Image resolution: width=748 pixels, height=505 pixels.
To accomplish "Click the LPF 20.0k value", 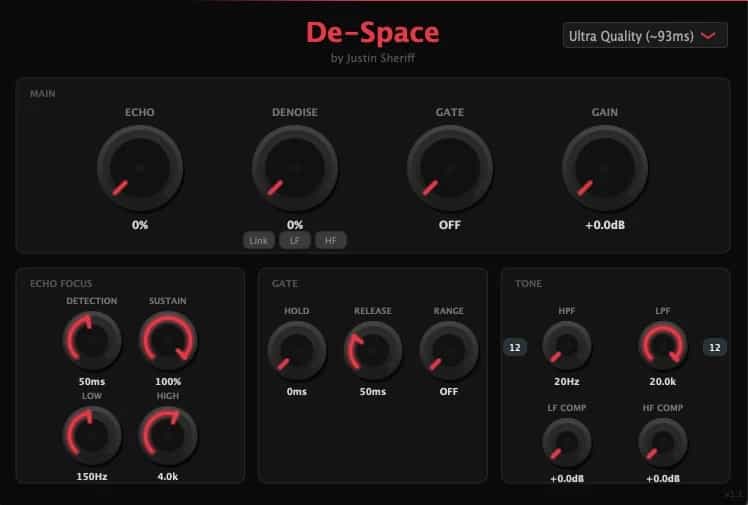I will (663, 381).
